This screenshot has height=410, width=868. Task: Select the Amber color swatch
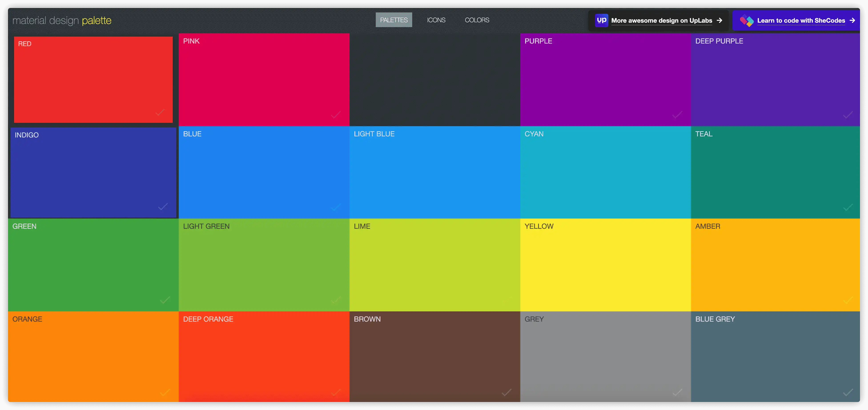pyautogui.click(x=775, y=265)
